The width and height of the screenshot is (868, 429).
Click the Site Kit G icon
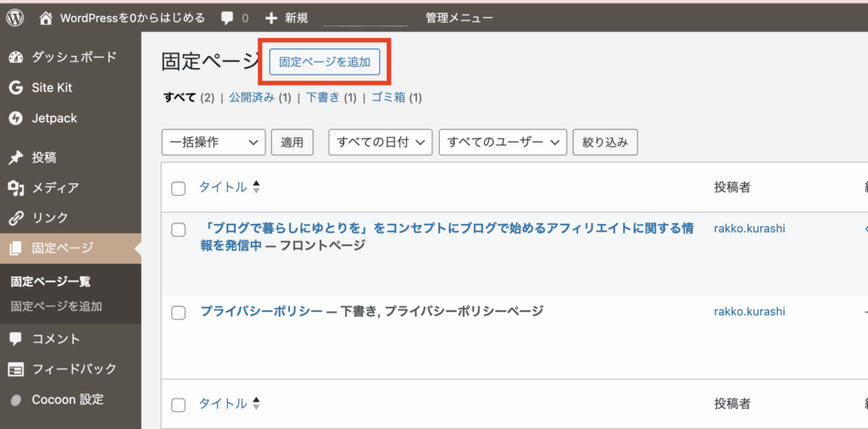pos(16,87)
